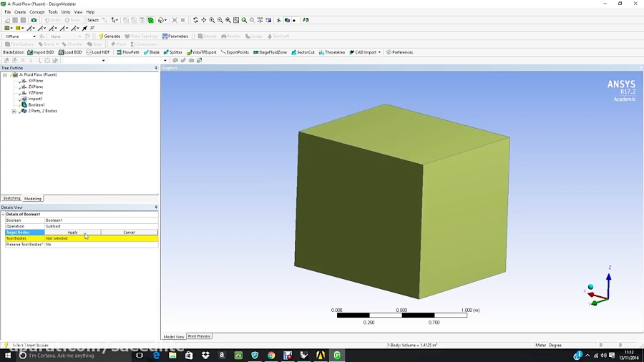This screenshot has width=644, height=362.
Task: Click the Generate lightning button
Action: tap(109, 36)
